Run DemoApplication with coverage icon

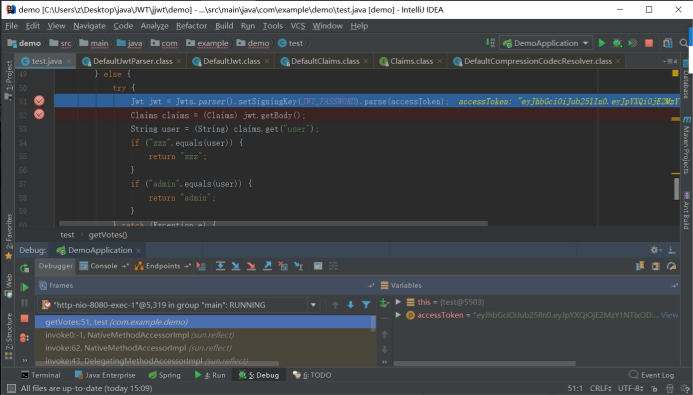[x=633, y=43]
